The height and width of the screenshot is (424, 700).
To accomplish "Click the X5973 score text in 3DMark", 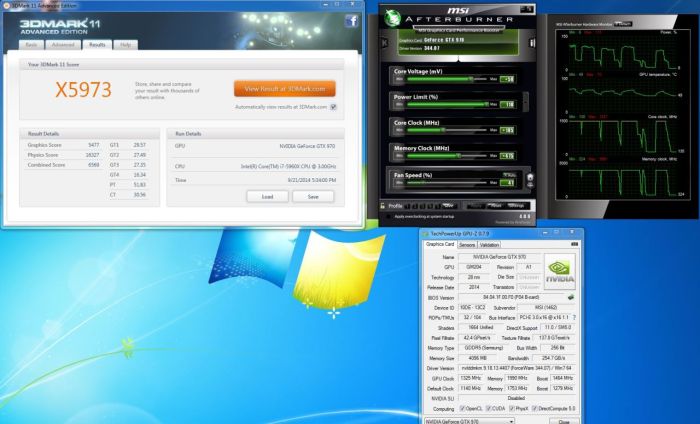I will pyautogui.click(x=83, y=90).
